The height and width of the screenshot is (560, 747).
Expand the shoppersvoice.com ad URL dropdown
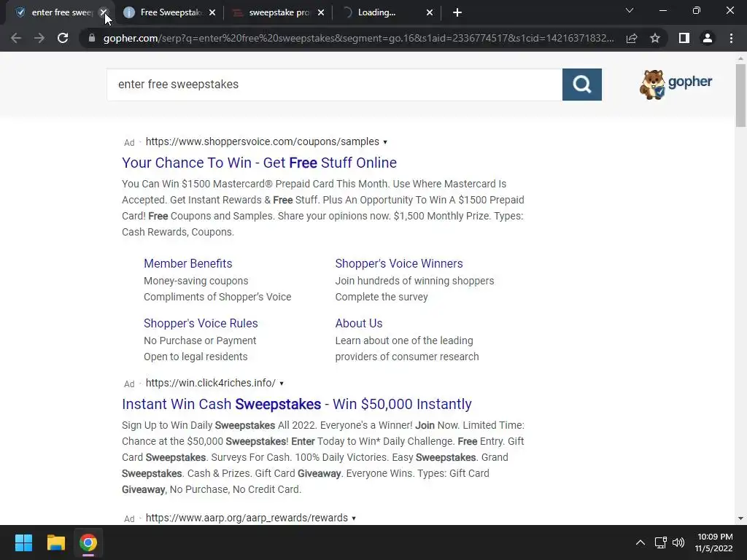pos(385,142)
